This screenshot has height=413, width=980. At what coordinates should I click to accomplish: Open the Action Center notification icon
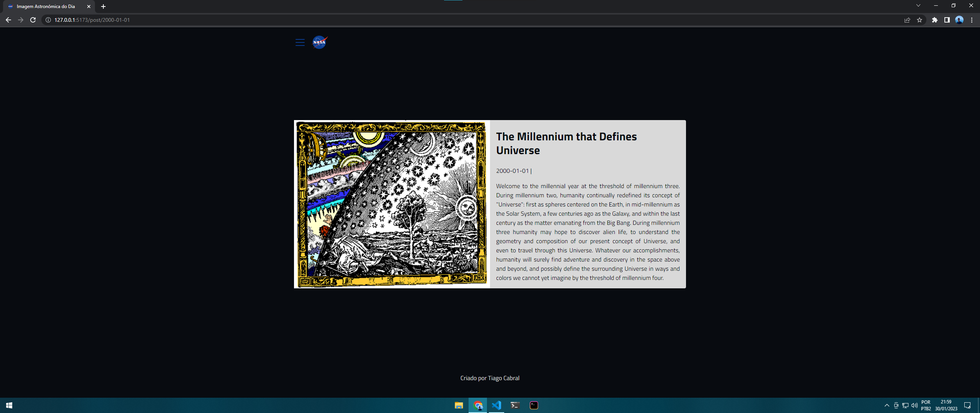pos(969,405)
